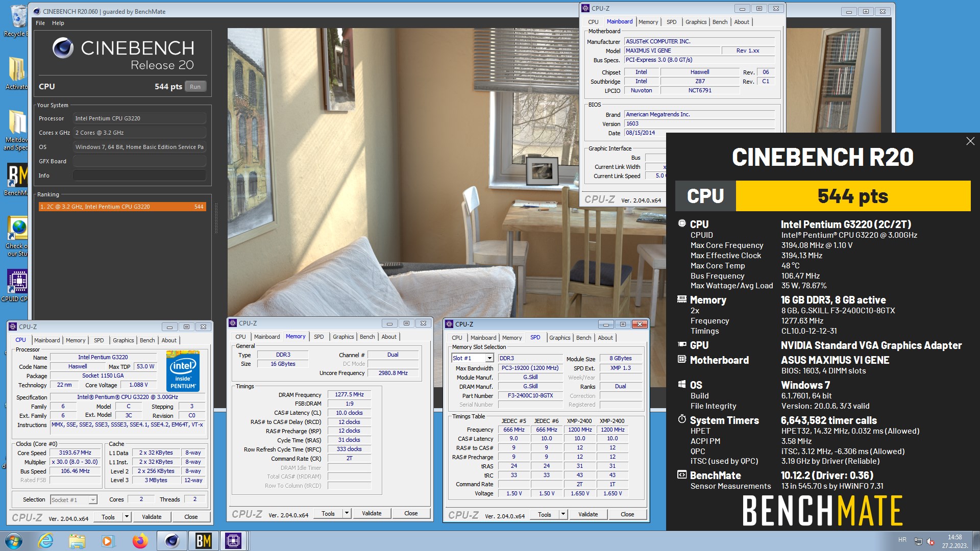Click the DRAM Frequency value 1277.5 MHz

[349, 394]
